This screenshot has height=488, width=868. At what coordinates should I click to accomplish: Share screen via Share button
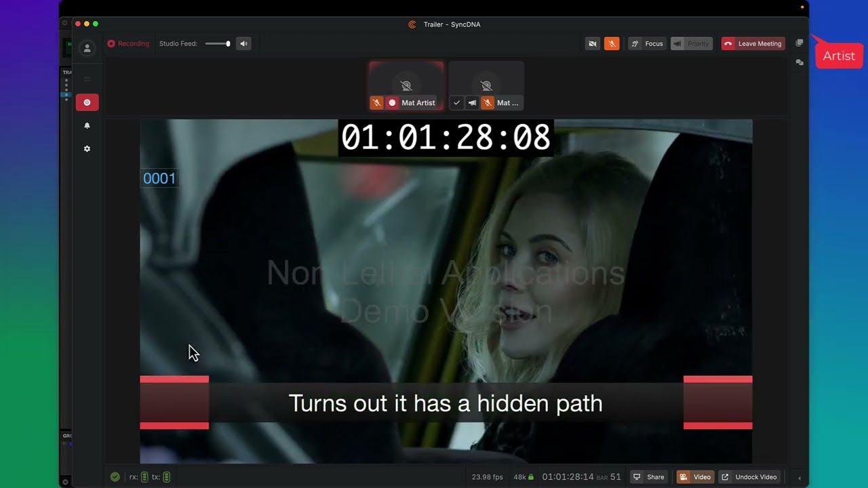click(649, 477)
